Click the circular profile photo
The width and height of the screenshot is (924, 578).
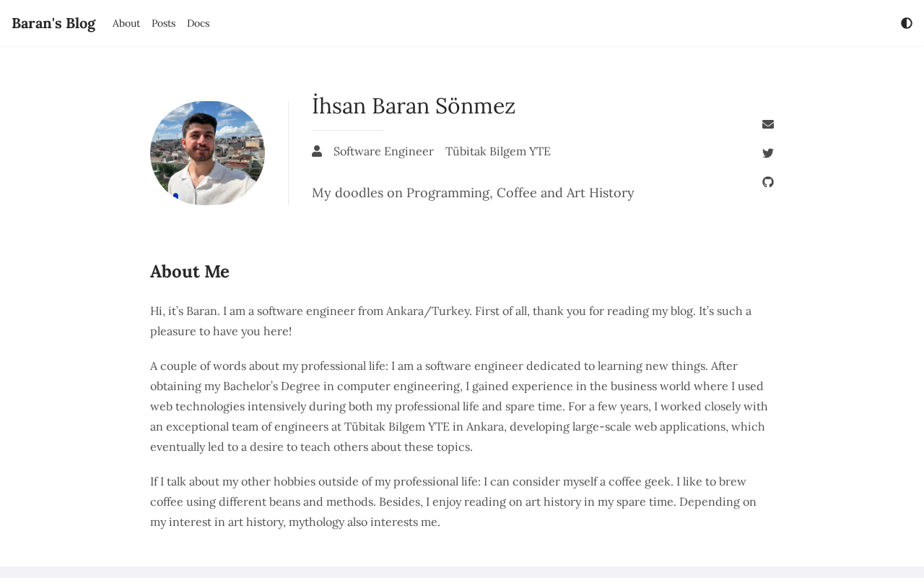(207, 153)
